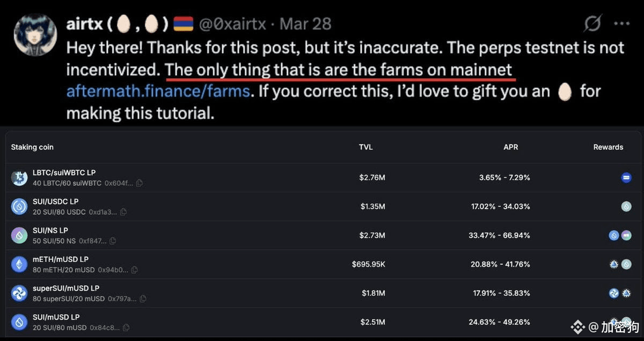Click the mETH/mUSD LP Ethereum icon
This screenshot has width=644, height=341.
tap(19, 264)
